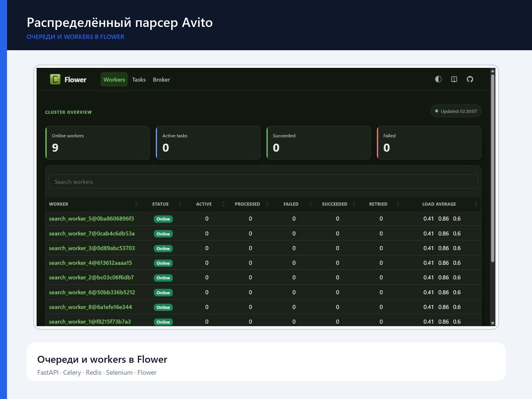Click subtitle ОЧЕРЕДИ И WORKERS В FLOWER

75,37
